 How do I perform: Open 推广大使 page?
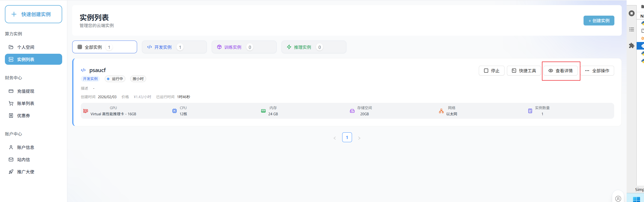click(x=34, y=172)
